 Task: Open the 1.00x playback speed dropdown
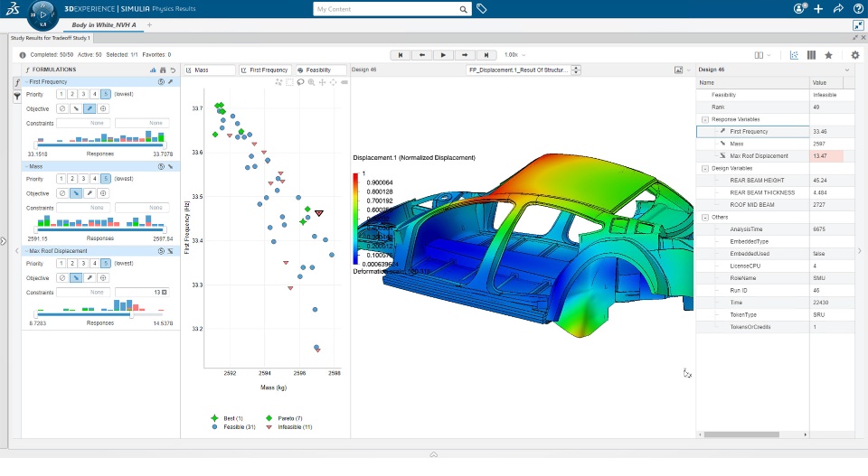click(x=514, y=55)
